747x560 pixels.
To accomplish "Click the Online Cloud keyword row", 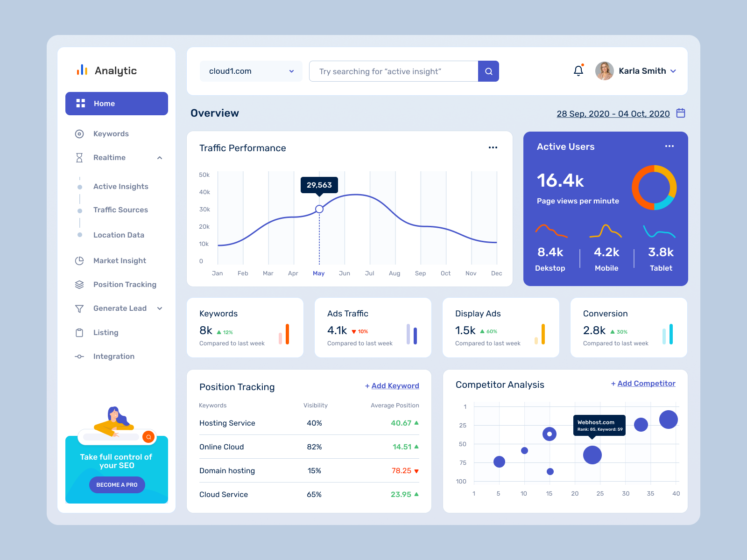I will pos(309,447).
